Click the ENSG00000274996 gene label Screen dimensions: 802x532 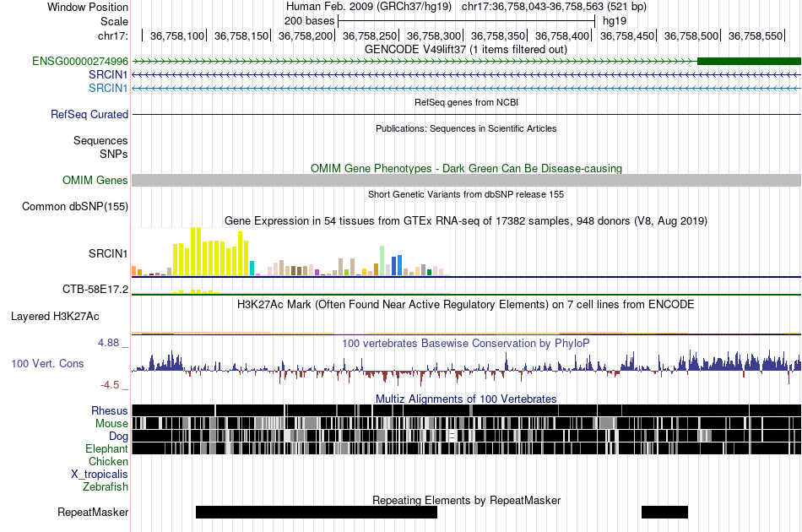click(80, 62)
